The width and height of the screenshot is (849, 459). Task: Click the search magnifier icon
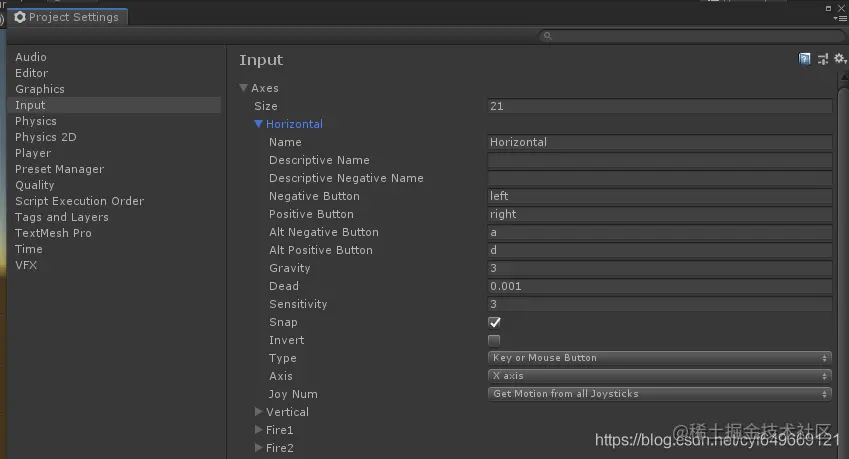[547, 36]
